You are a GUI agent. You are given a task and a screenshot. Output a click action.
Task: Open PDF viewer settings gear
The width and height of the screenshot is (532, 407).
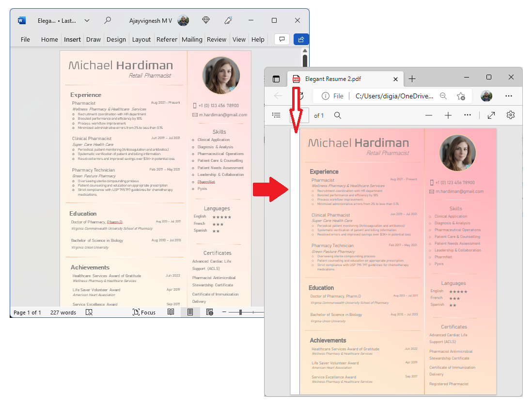(510, 115)
